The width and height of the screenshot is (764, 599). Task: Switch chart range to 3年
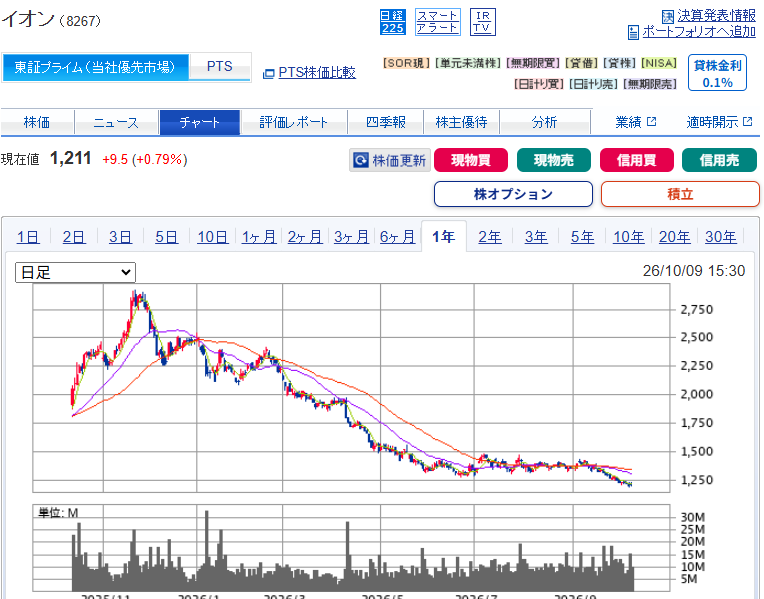tap(536, 237)
